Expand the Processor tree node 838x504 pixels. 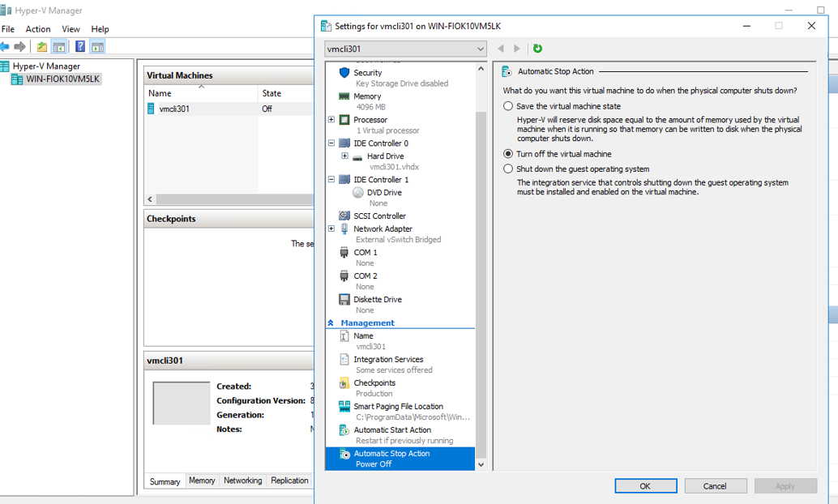(x=331, y=120)
